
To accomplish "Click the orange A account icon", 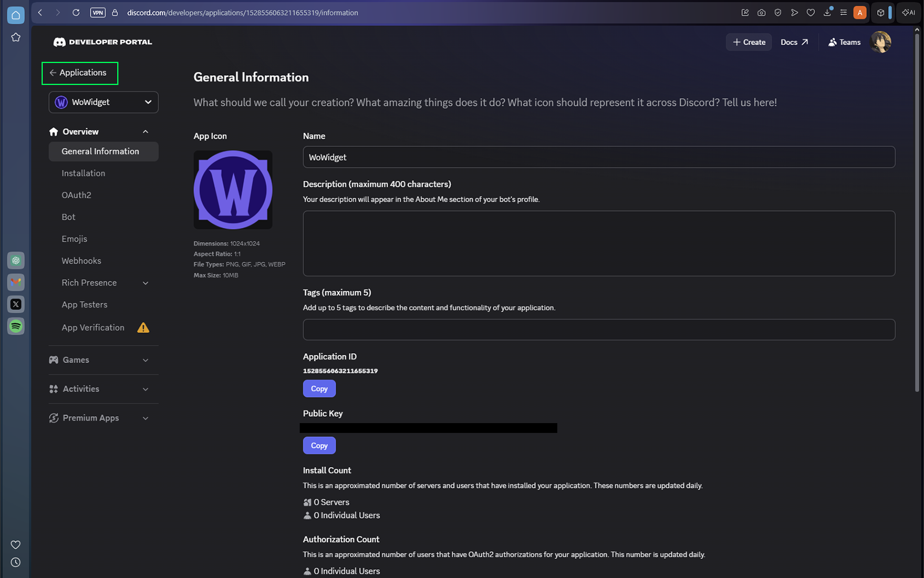I will tap(860, 13).
